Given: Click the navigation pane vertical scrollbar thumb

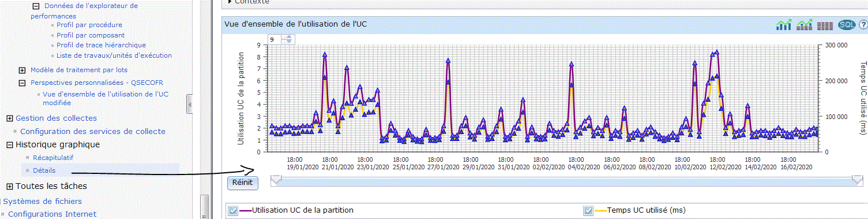Looking at the screenshot, I should click(x=204, y=206).
